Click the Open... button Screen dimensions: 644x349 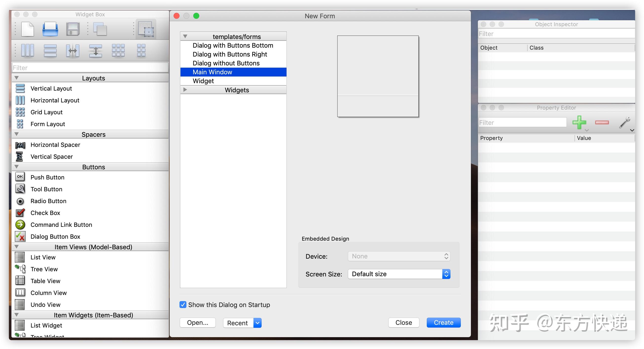pyautogui.click(x=197, y=323)
